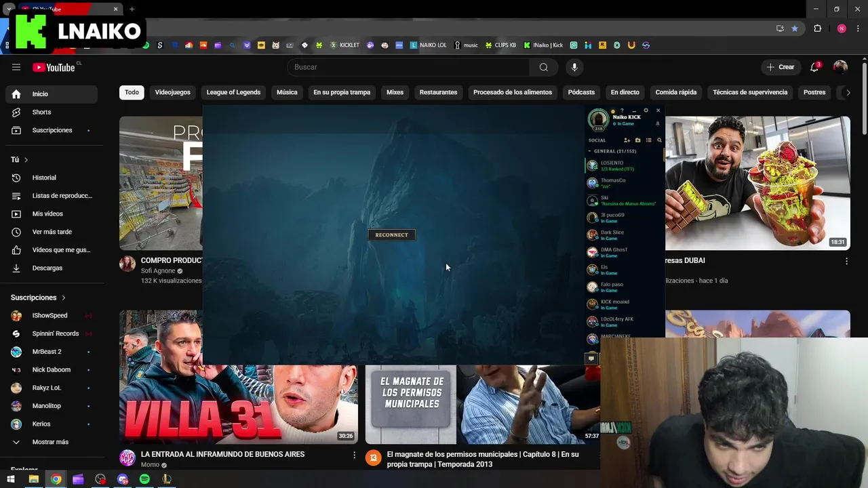Click the Windows Start button
Screen dimensions: 868x488
click(11, 479)
